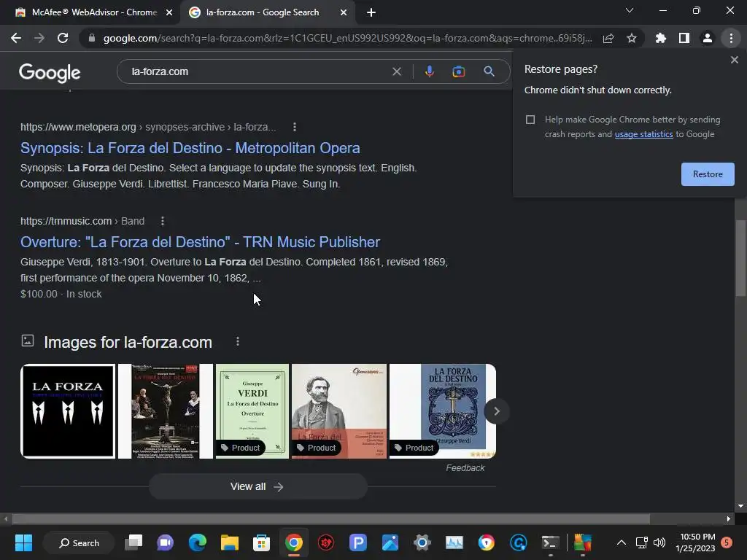Screen dimensions: 747x560
Task: Reload the current page
Action: 63,38
